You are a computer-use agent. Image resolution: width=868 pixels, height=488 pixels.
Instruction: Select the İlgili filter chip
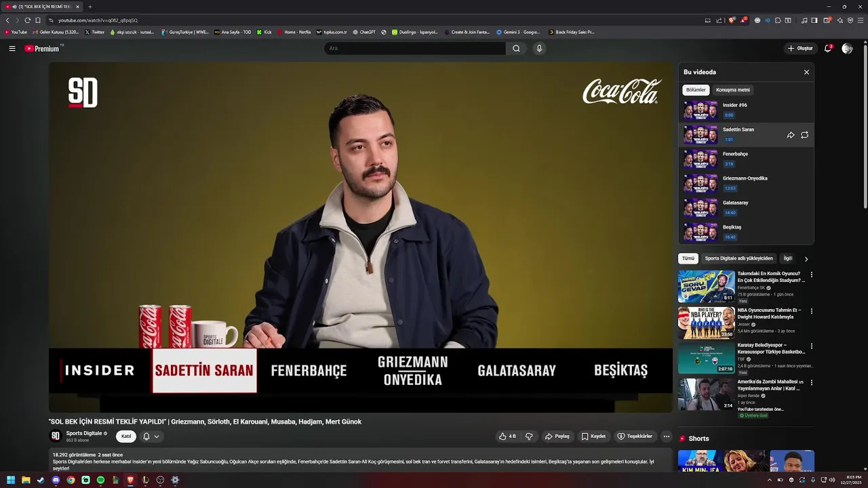[x=787, y=258]
